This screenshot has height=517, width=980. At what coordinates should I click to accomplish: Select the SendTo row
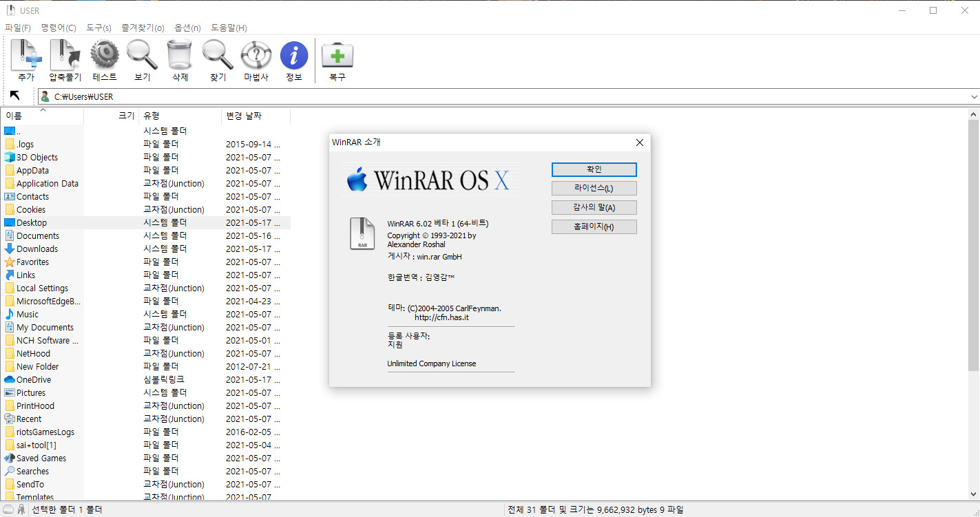pyautogui.click(x=145, y=484)
